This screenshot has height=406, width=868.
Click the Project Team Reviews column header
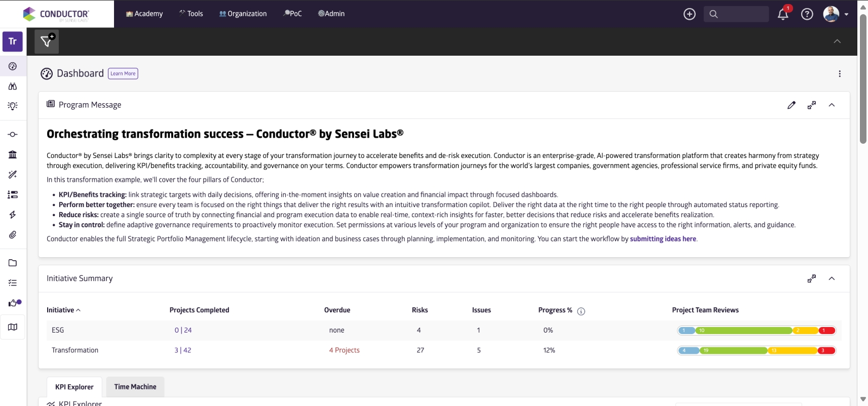(705, 310)
